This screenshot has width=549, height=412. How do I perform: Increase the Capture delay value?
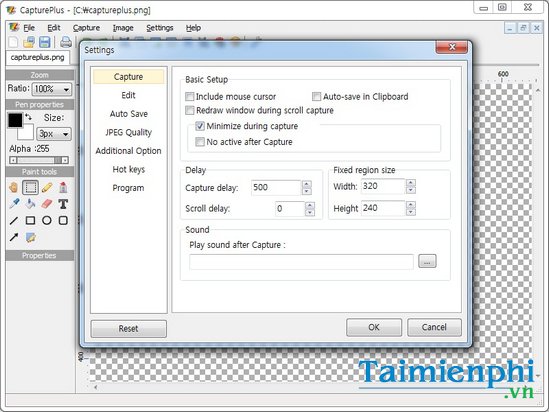pyautogui.click(x=307, y=184)
